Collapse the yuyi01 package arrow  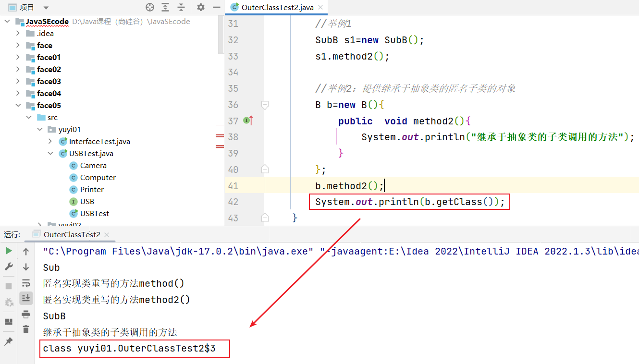[x=40, y=129]
